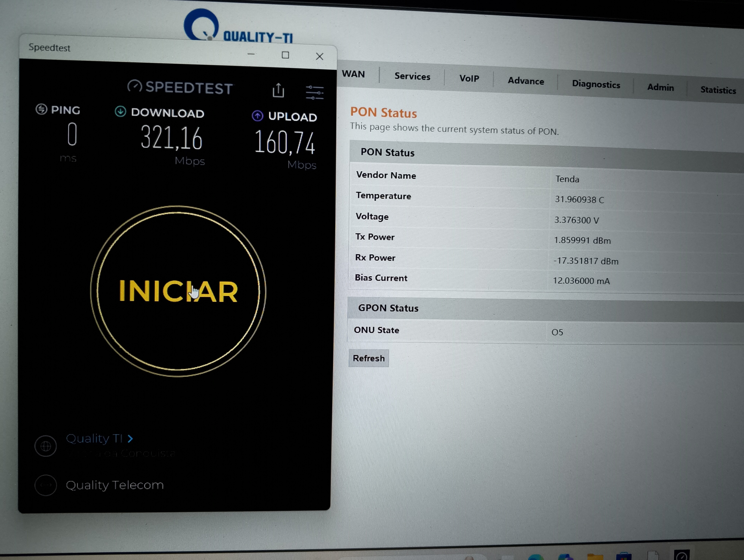Screen dimensions: 744x560
Task: Open the Quality TI server link
Action: click(94, 438)
